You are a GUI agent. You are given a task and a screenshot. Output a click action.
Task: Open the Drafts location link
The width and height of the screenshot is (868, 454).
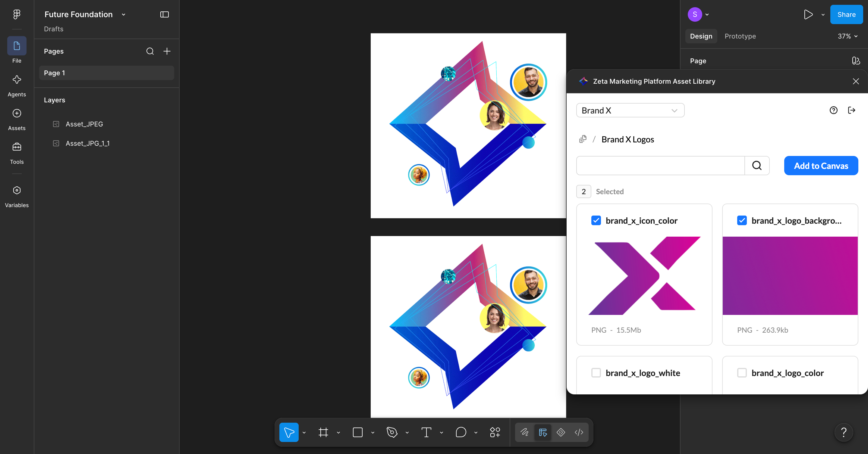pyautogui.click(x=54, y=29)
